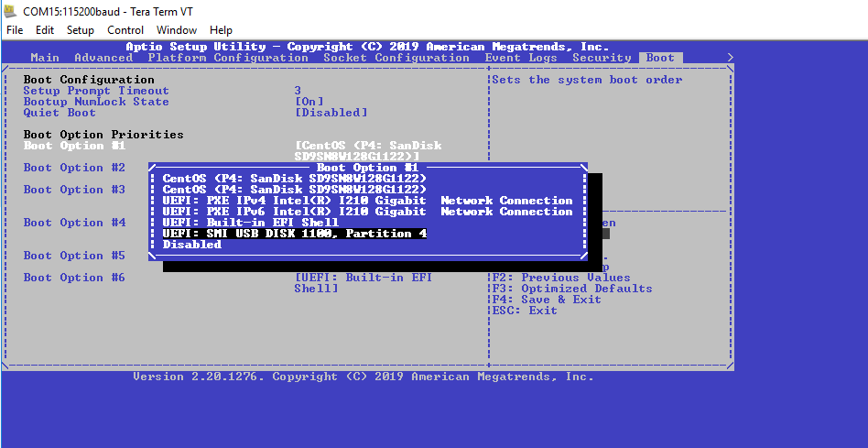Select the highlighted Boot tab
This screenshot has height=448, width=868.
[660, 58]
